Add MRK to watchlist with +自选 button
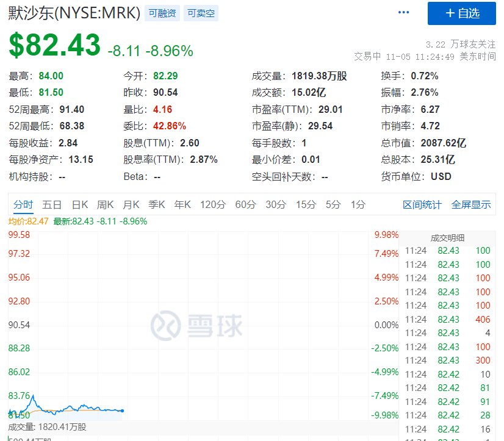The height and width of the screenshot is (441, 504). (x=461, y=13)
